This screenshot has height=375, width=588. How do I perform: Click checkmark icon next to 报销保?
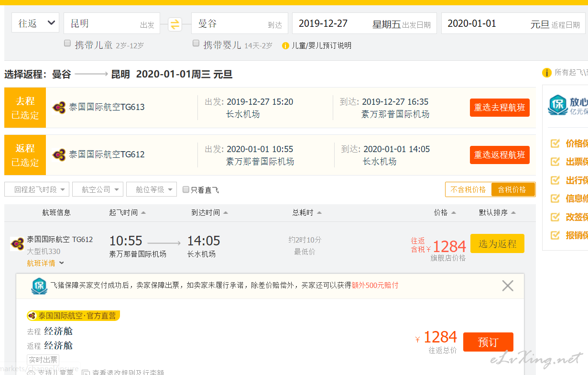pyautogui.click(x=555, y=235)
